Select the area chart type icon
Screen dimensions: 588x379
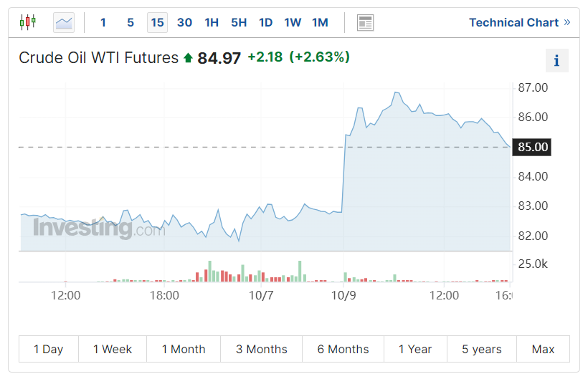click(x=64, y=22)
